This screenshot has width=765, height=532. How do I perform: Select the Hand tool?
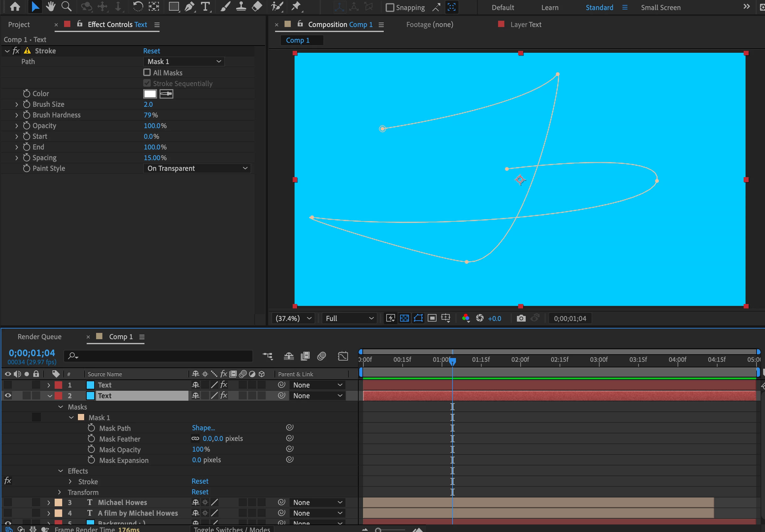51,7
